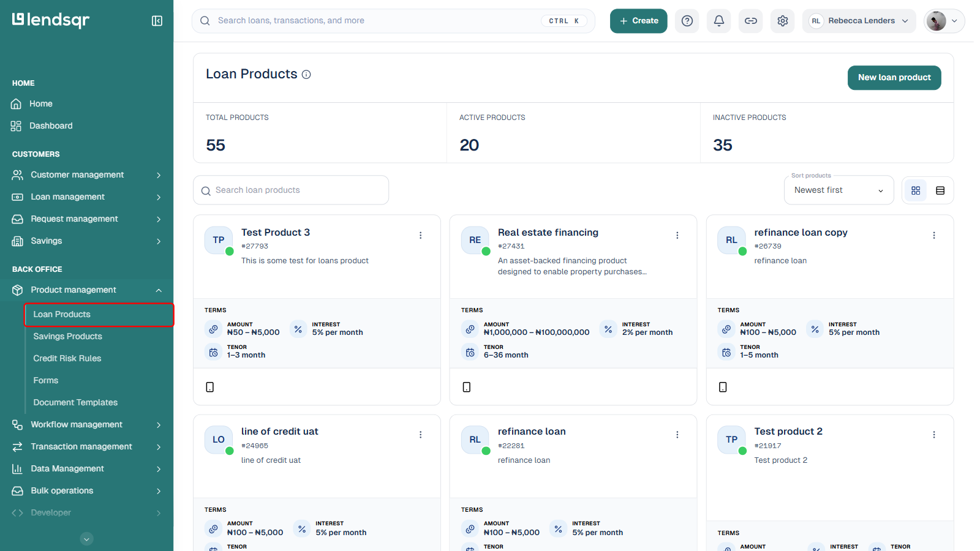
Task: Click product ID #27431
Action: click(x=511, y=247)
